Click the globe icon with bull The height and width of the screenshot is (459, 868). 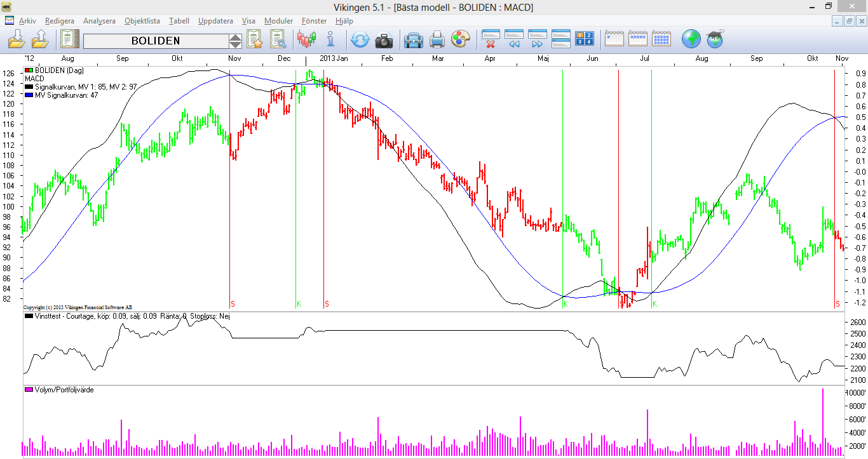pos(715,40)
